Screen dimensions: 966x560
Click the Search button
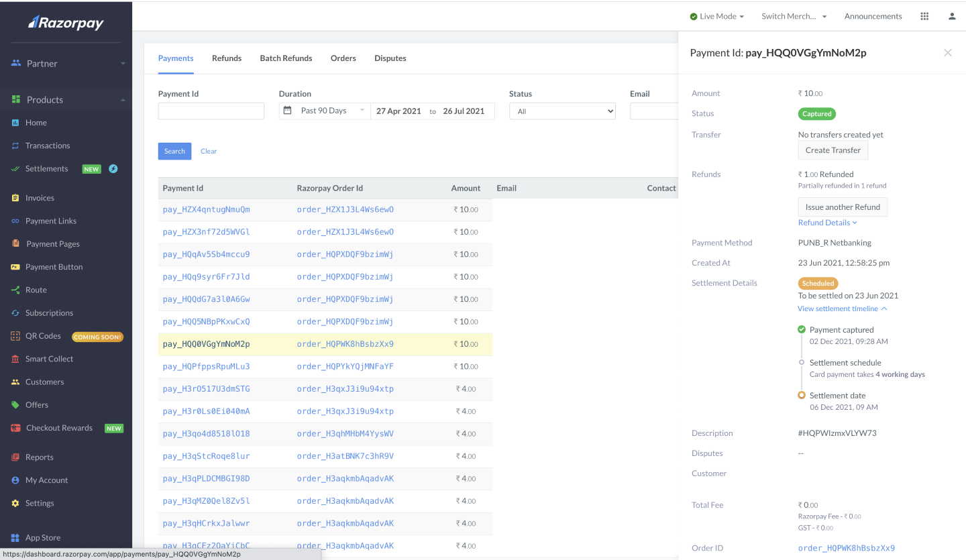point(174,151)
